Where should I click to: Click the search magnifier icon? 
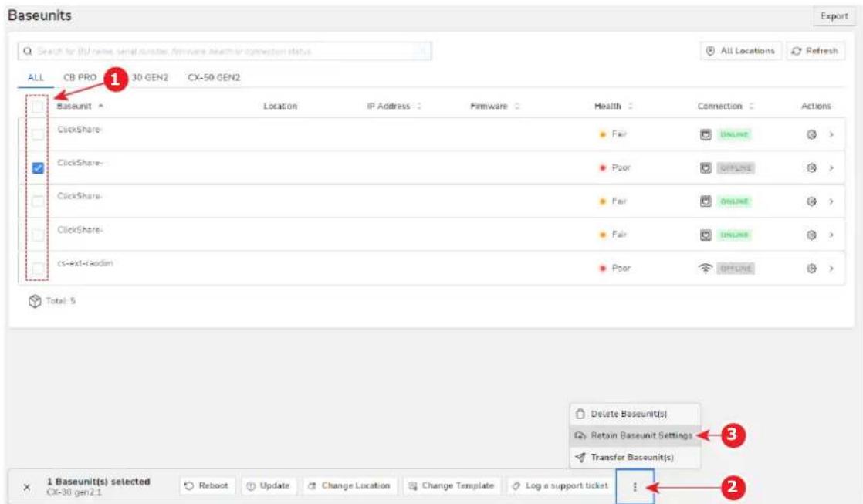click(28, 51)
